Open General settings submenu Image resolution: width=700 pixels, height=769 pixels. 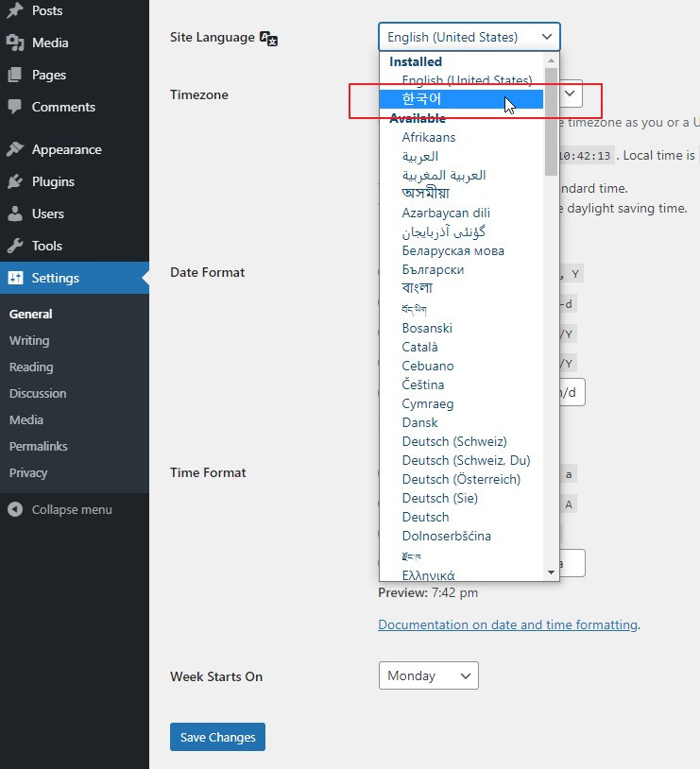click(30, 314)
